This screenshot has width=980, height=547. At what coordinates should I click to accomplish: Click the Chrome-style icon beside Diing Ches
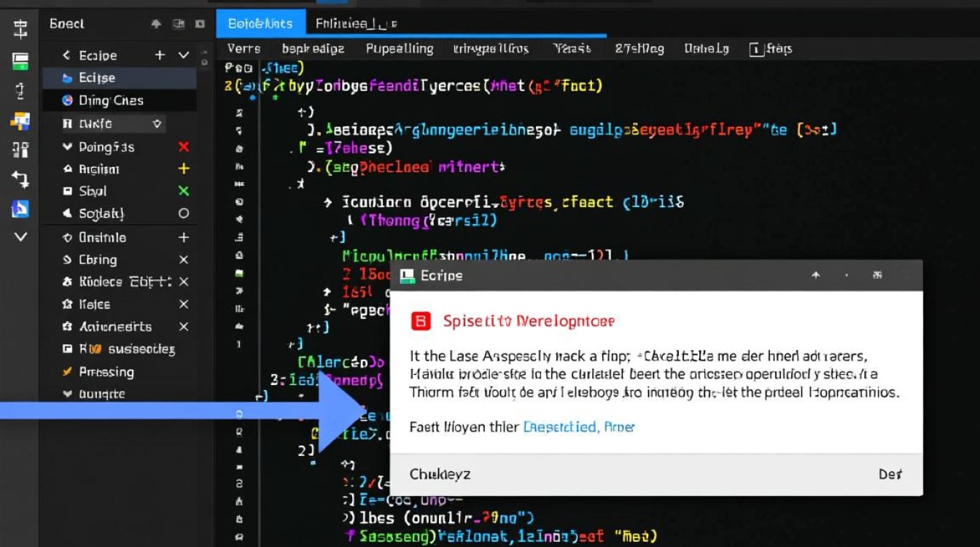[x=67, y=101]
